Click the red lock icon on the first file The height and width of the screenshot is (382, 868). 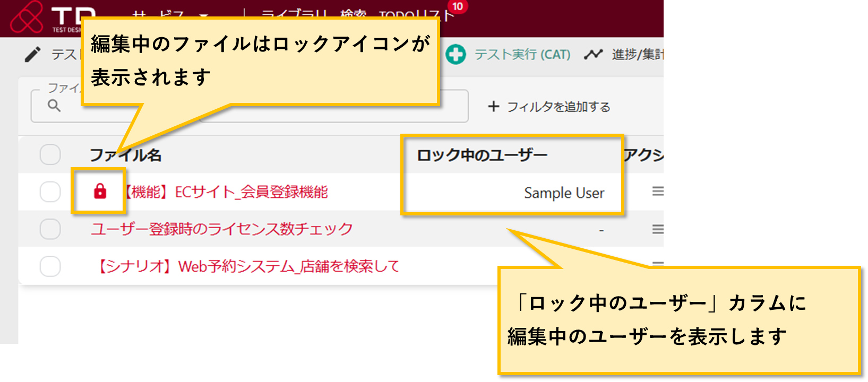click(x=100, y=192)
